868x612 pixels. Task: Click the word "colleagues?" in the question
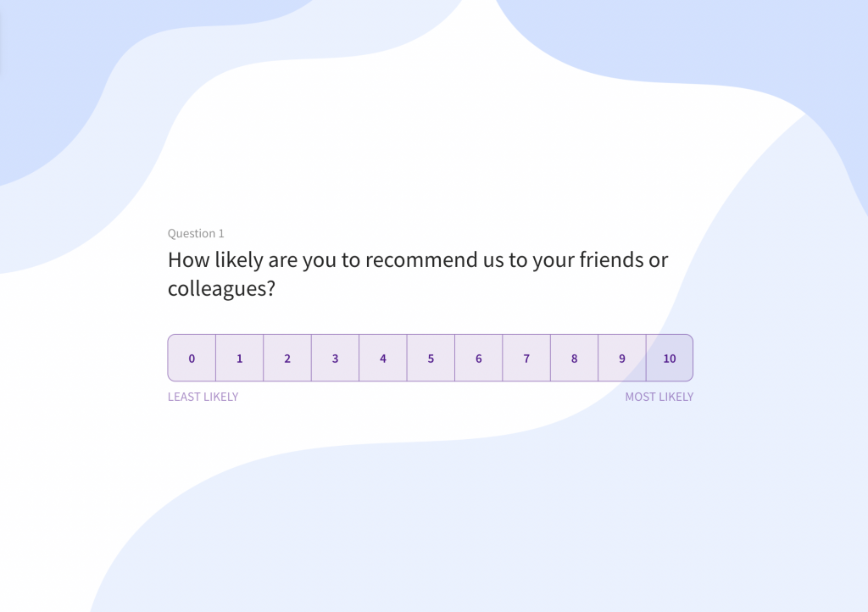pyautogui.click(x=222, y=288)
